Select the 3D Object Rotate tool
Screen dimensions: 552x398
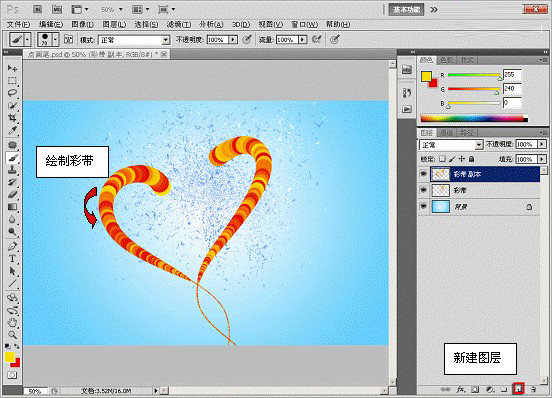pyautogui.click(x=12, y=298)
